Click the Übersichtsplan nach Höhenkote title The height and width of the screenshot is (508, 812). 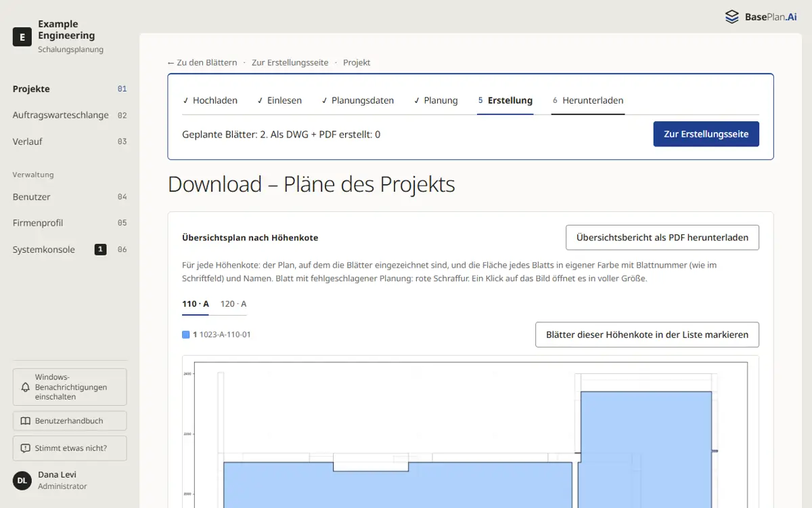point(250,238)
